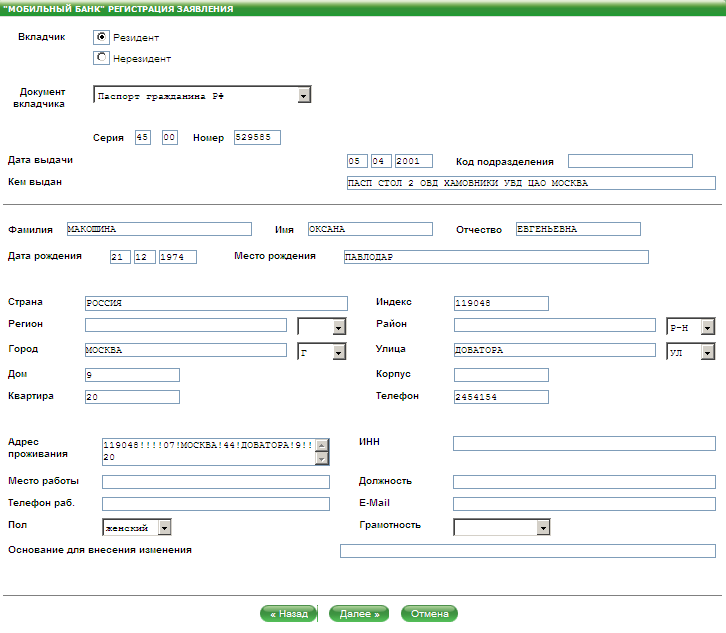The height and width of the screenshot is (633, 726).
Task: Click the E-Mail input field
Action: pos(584,504)
